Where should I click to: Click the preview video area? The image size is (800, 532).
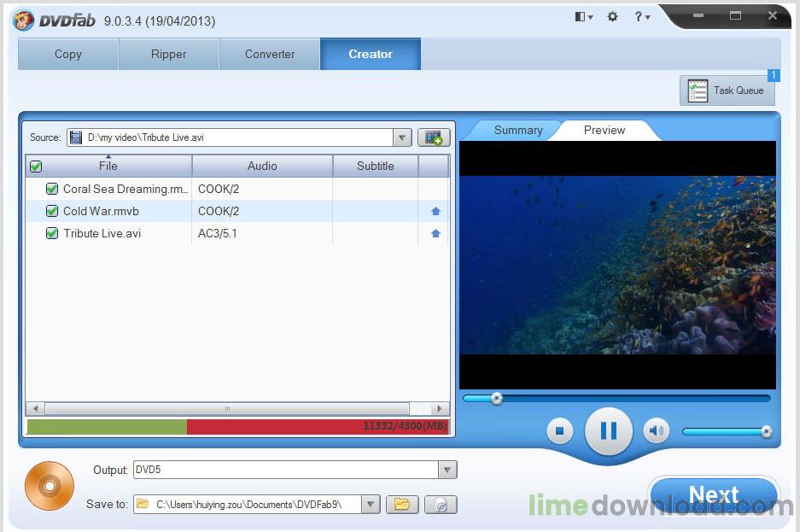pyautogui.click(x=617, y=266)
